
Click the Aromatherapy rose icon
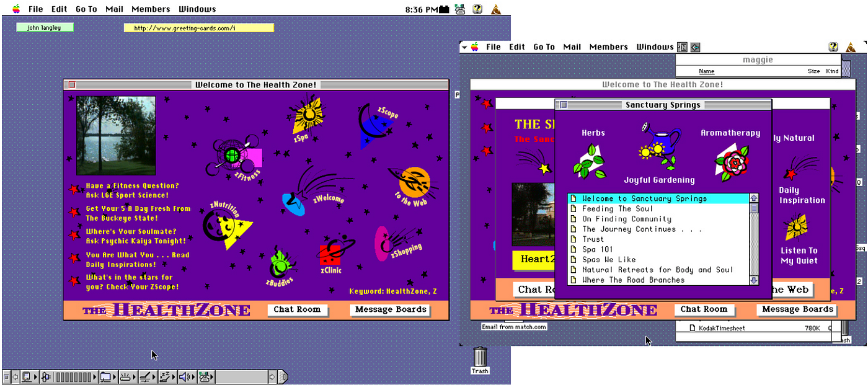coord(732,162)
